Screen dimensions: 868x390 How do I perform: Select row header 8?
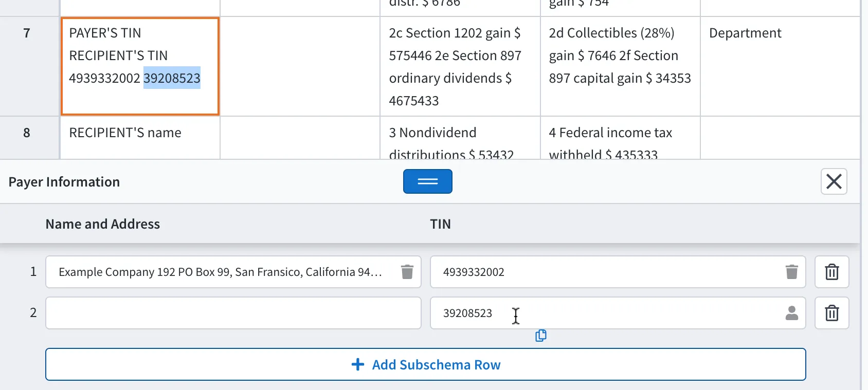[29, 138]
